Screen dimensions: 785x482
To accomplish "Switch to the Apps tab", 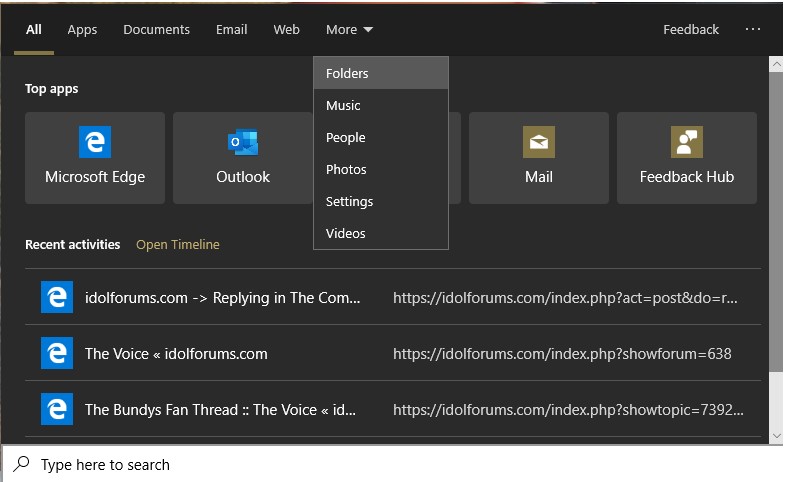I will (x=82, y=30).
